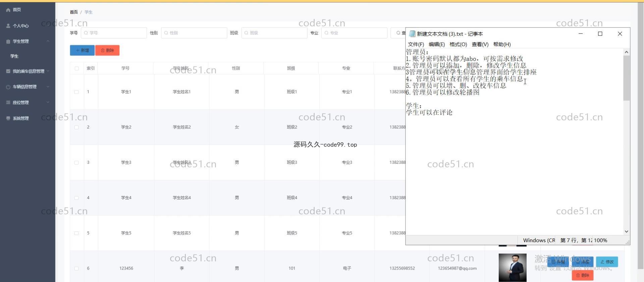Click the 电子 major cell in row 6

click(347, 268)
